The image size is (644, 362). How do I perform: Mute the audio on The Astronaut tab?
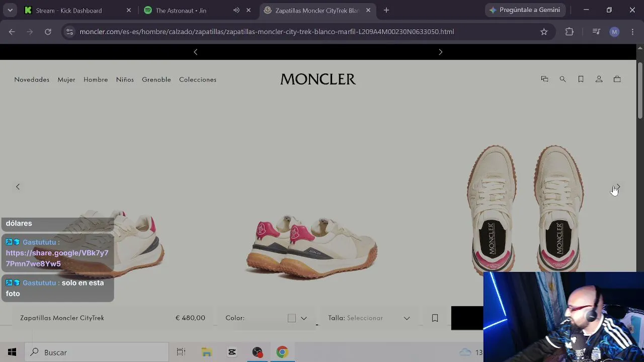point(236,10)
